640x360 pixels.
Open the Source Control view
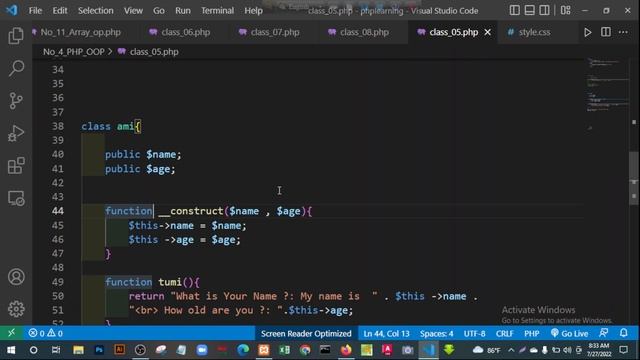coord(16,100)
